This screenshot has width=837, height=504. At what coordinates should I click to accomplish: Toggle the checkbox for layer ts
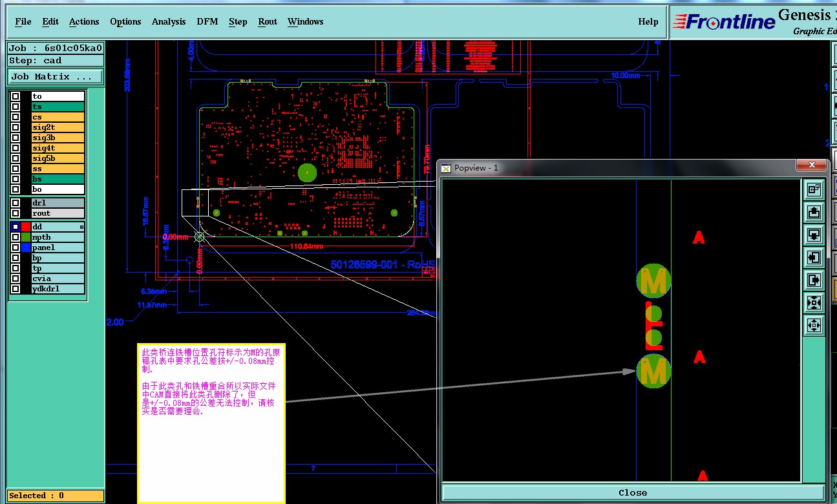tap(16, 107)
